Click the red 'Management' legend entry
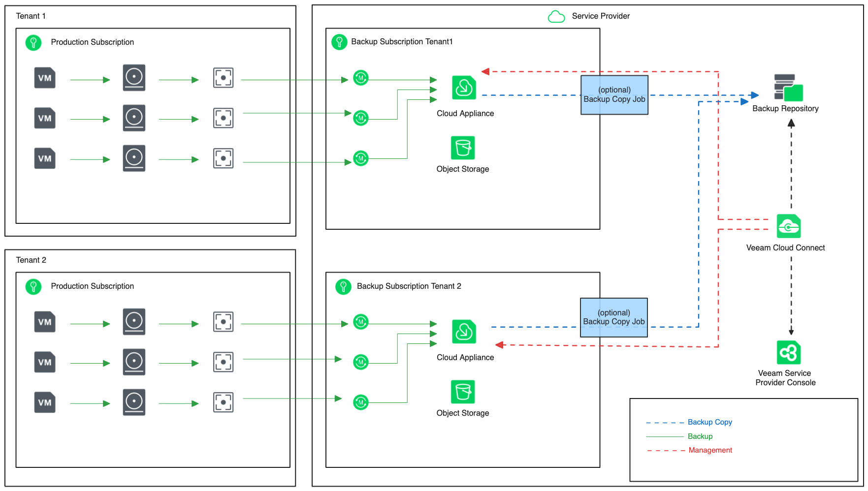Image resolution: width=868 pixels, height=491 pixels. point(710,450)
